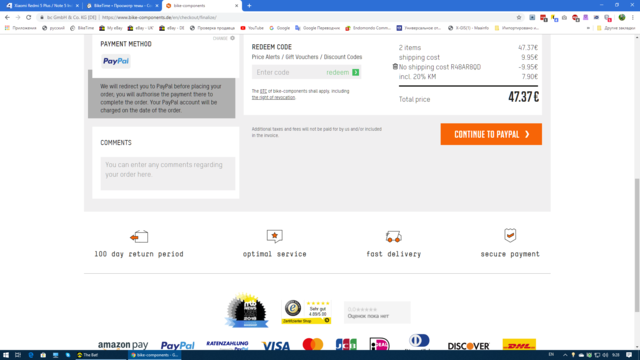Continue to PayPal to pay
Image resolution: width=640 pixels, height=360 pixels.
click(x=491, y=134)
